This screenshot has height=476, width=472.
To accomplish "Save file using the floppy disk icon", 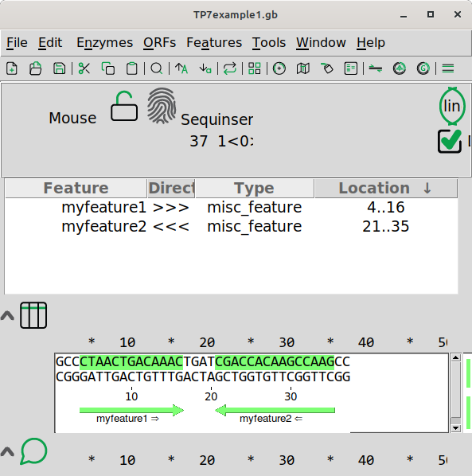I will click(59, 68).
